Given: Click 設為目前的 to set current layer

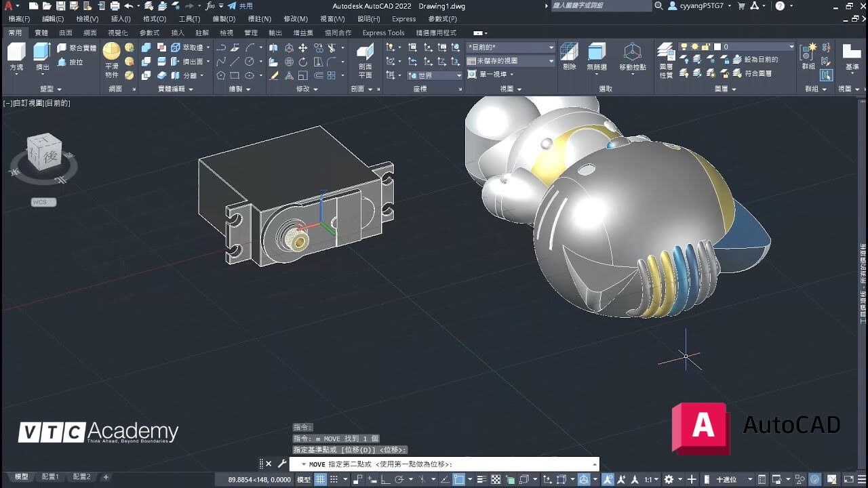Looking at the screenshot, I should coord(760,60).
